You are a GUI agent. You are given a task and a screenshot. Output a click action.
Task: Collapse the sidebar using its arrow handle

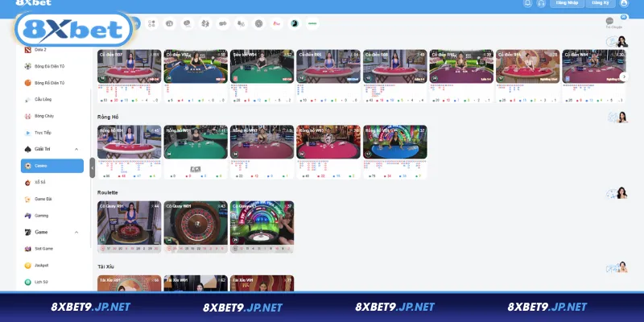coord(92,167)
